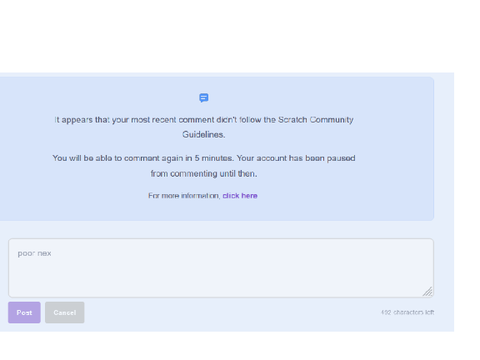Focus the comment text box
Viewport: 480px width, 360px height.
click(221, 268)
